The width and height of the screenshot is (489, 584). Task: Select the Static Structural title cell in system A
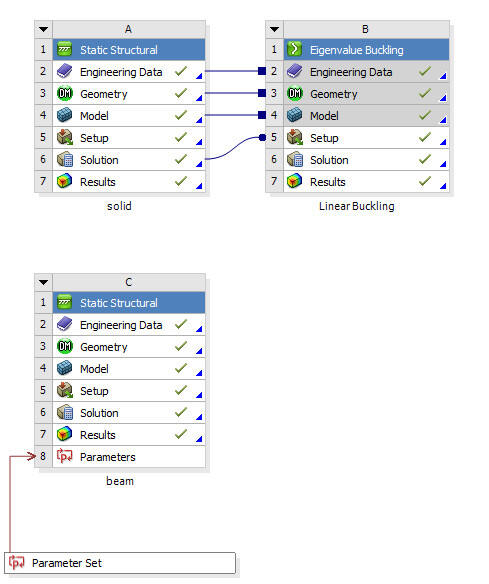click(x=129, y=50)
